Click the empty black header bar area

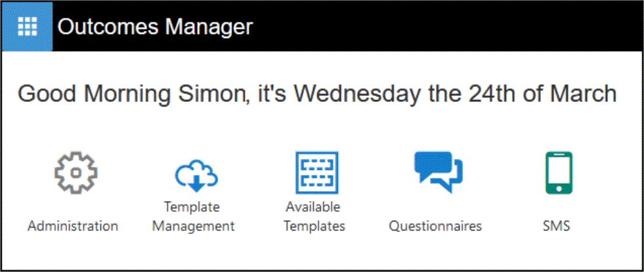click(x=446, y=27)
